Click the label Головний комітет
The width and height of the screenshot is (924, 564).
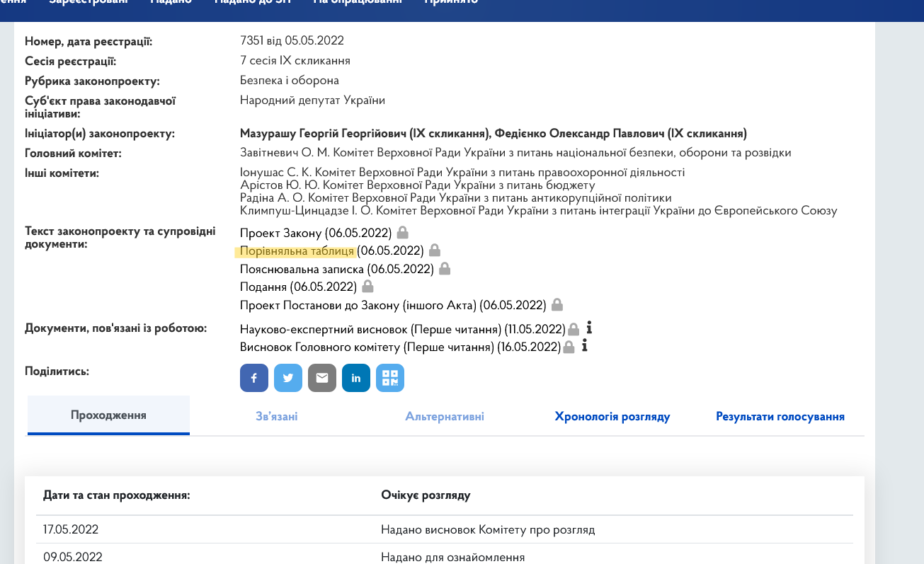click(73, 153)
